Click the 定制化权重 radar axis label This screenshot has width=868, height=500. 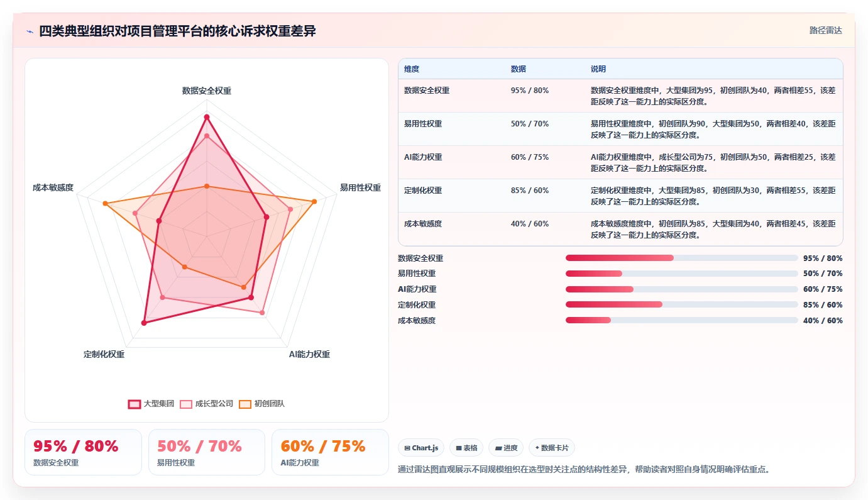click(x=104, y=354)
